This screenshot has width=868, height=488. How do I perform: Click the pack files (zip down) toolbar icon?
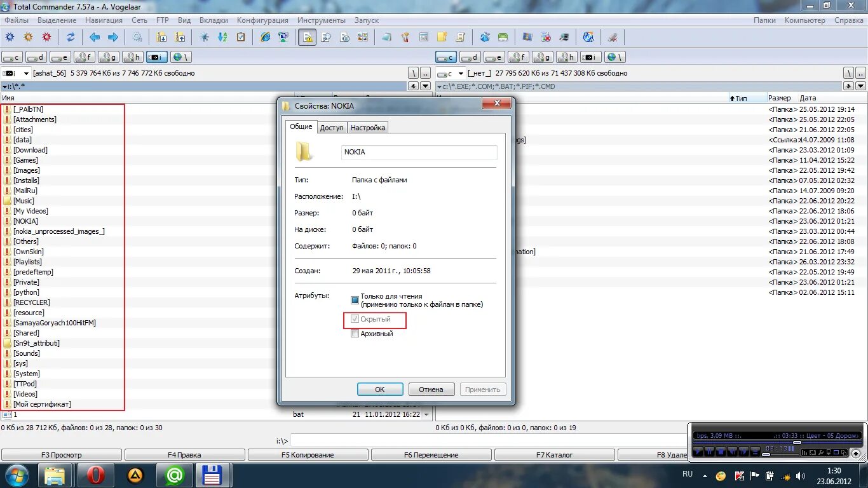pyautogui.click(x=162, y=37)
